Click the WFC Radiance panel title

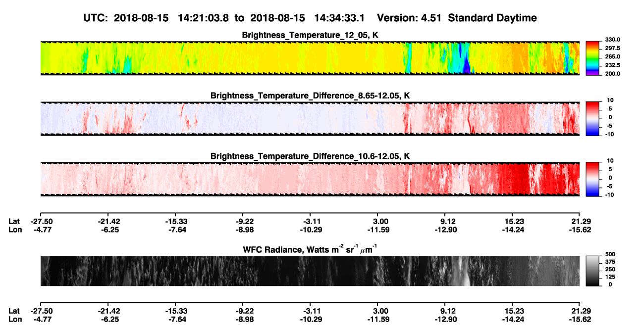[x=310, y=249]
